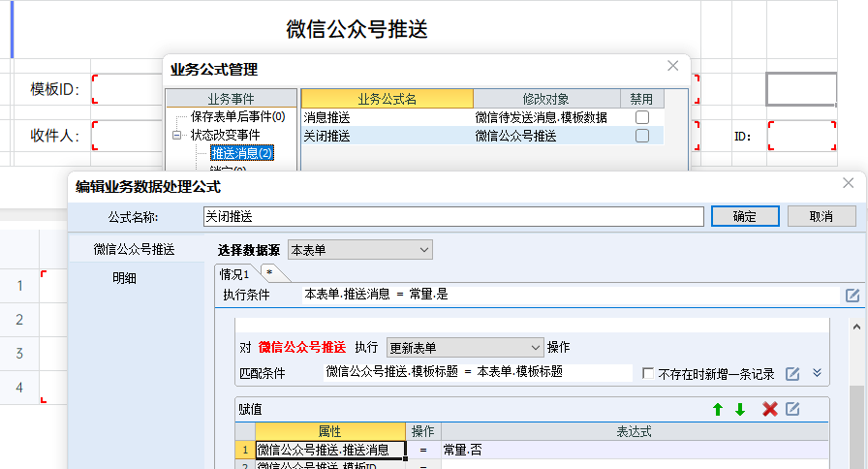
Task: Select the 消息推送 formula row
Action: 482,117
